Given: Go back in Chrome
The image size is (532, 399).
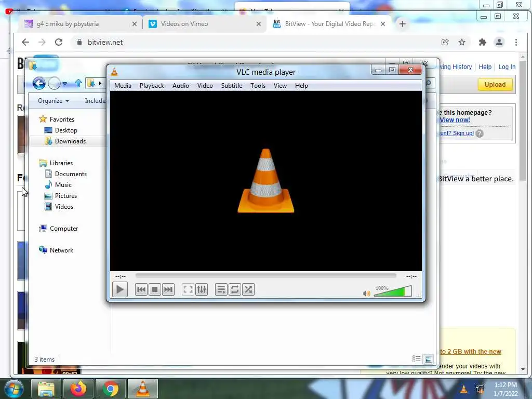Looking at the screenshot, I should point(25,42).
